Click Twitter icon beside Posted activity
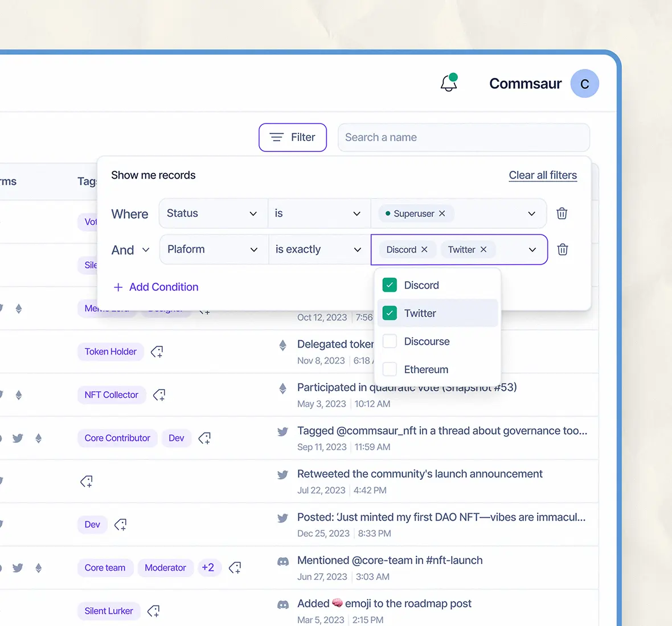This screenshot has height=626, width=672. click(x=282, y=518)
